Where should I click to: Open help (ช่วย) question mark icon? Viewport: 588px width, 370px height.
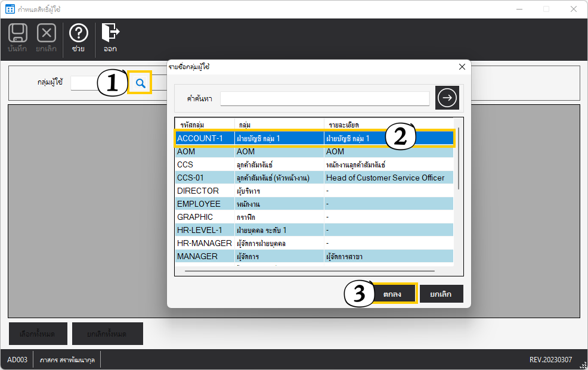pyautogui.click(x=78, y=37)
